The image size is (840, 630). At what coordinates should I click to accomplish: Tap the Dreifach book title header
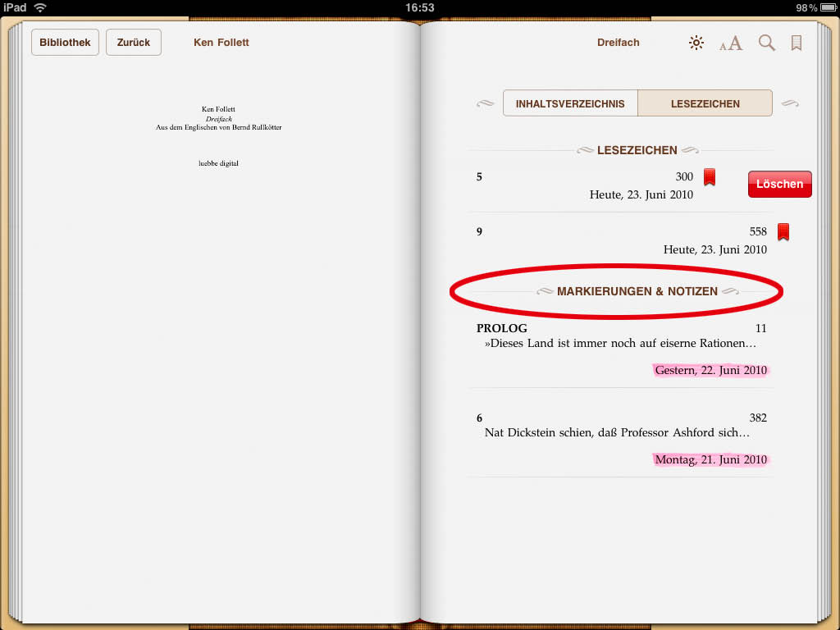[619, 43]
